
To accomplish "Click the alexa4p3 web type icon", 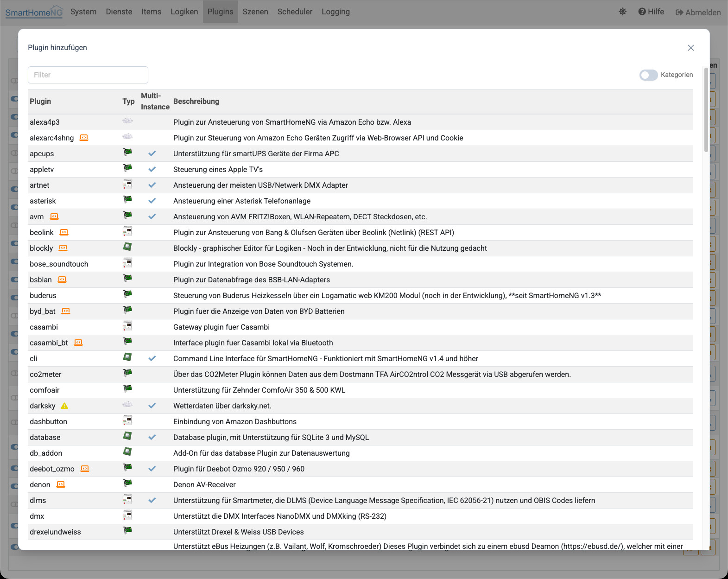I will 127,121.
